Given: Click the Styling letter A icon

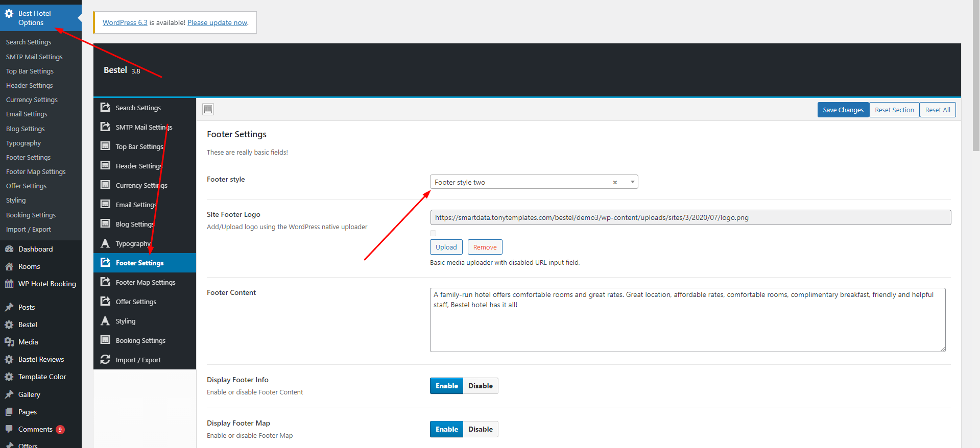Looking at the screenshot, I should (105, 320).
